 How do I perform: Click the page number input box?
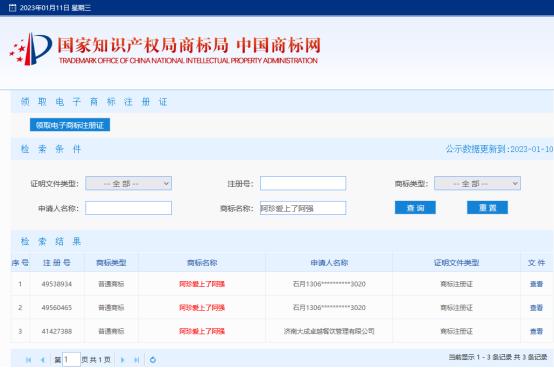click(x=71, y=360)
